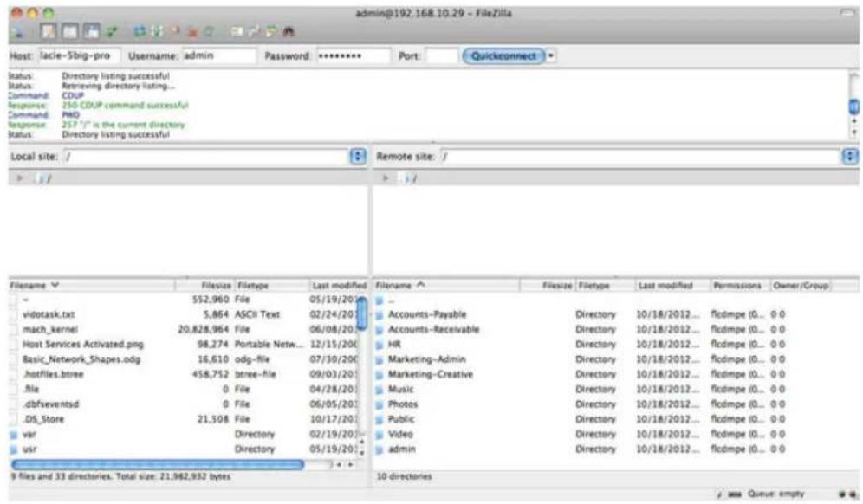The width and height of the screenshot is (863, 504).
Task: Select the Photos folder icon
Action: 380,404
